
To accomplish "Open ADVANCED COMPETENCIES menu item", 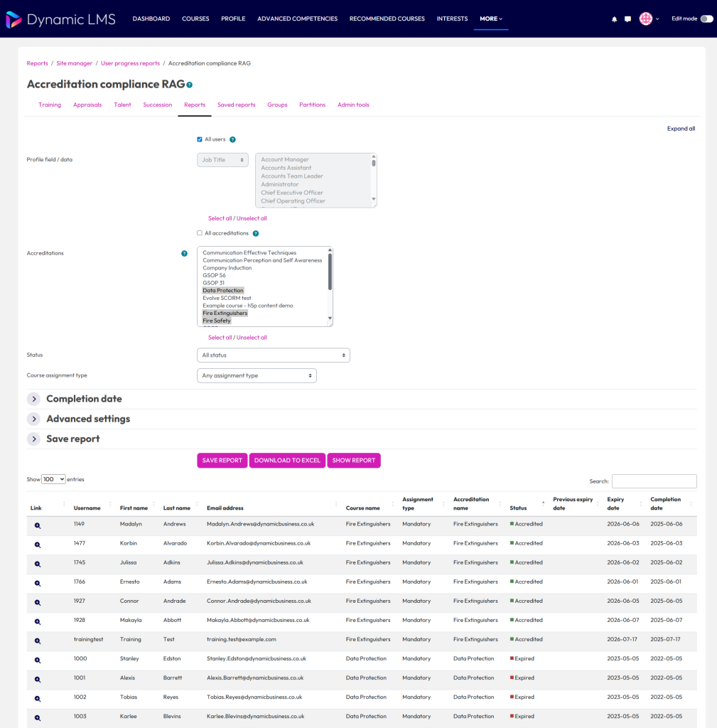I will (298, 19).
